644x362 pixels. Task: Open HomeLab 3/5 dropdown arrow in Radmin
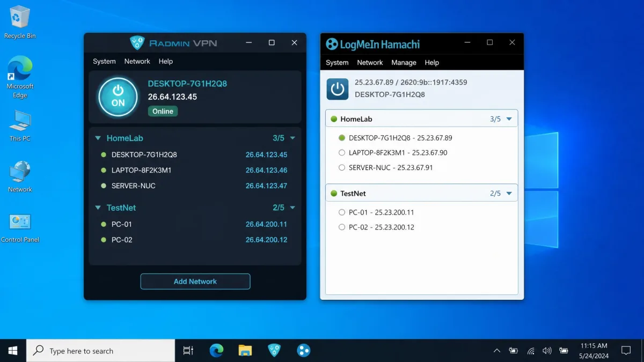point(292,138)
